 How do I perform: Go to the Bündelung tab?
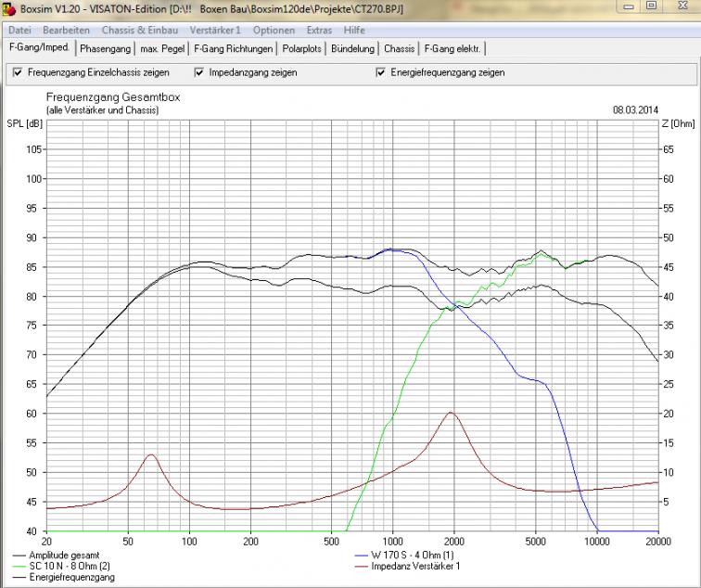pos(354,48)
